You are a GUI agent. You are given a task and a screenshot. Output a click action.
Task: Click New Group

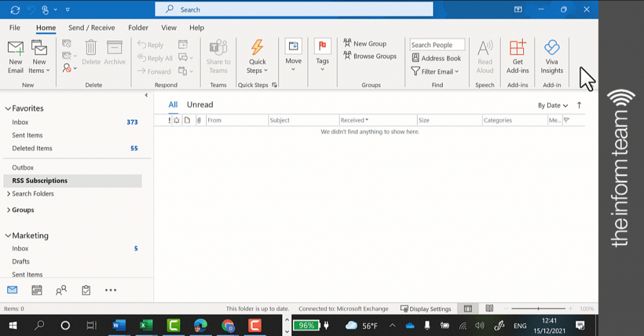click(x=365, y=43)
